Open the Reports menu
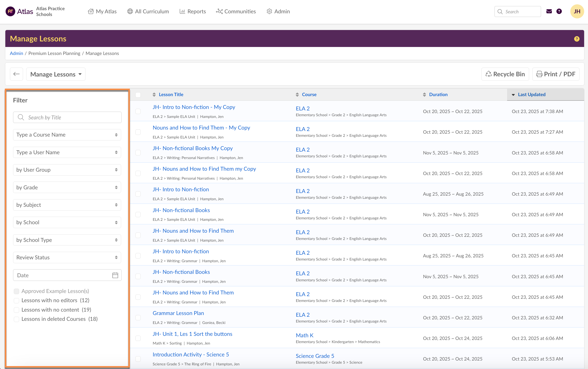Screen dimensions: 588x369 [x=193, y=11]
